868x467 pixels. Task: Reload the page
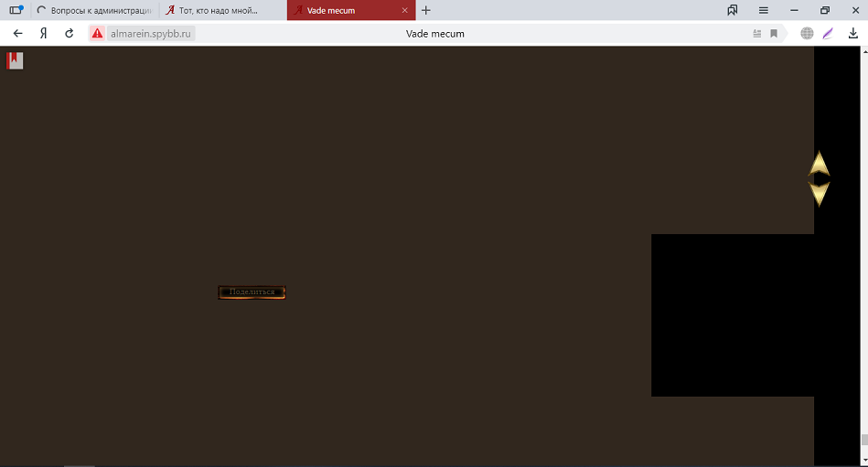(x=70, y=33)
